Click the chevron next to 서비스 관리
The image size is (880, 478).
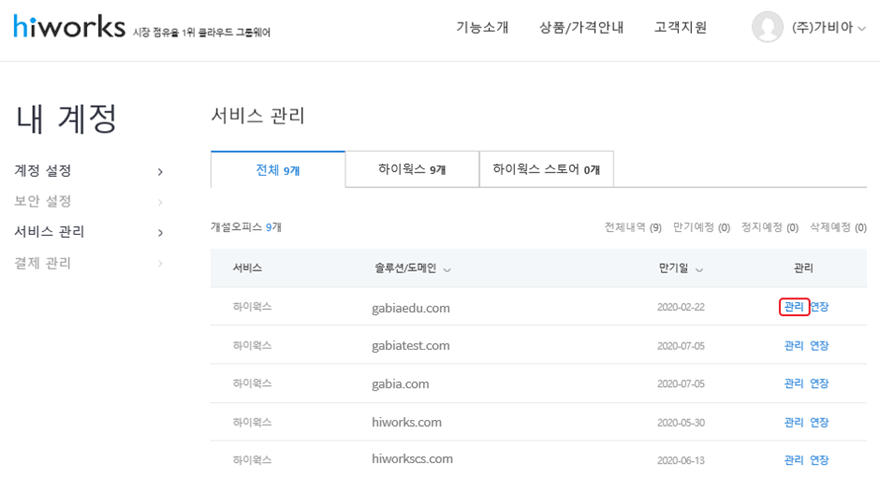pyautogui.click(x=160, y=233)
